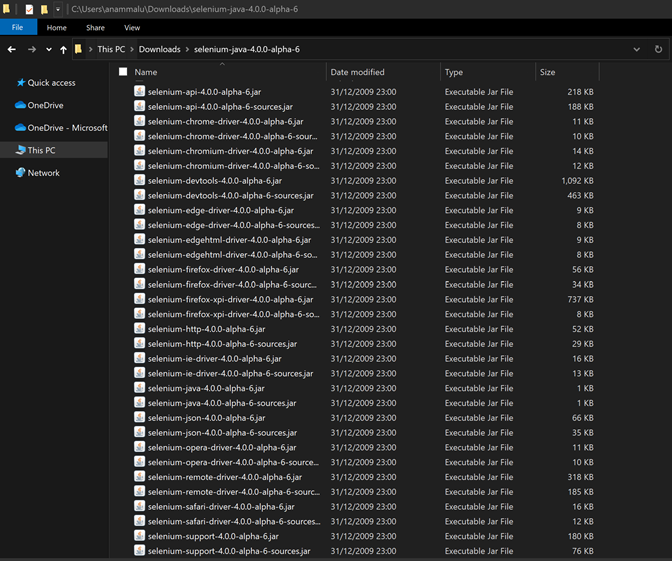
Task: Click the jar icon of selenium-chrome-driver-4.0.0-alpha-6.jar
Action: pos(139,121)
